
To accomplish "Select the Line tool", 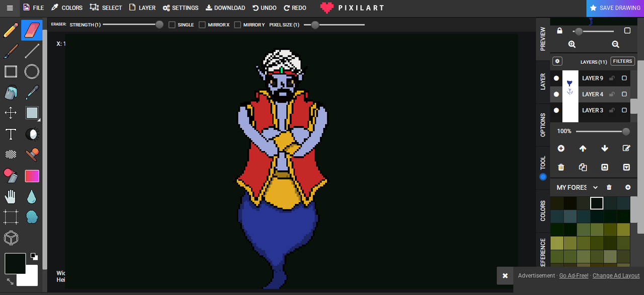I will pyautogui.click(x=32, y=51).
